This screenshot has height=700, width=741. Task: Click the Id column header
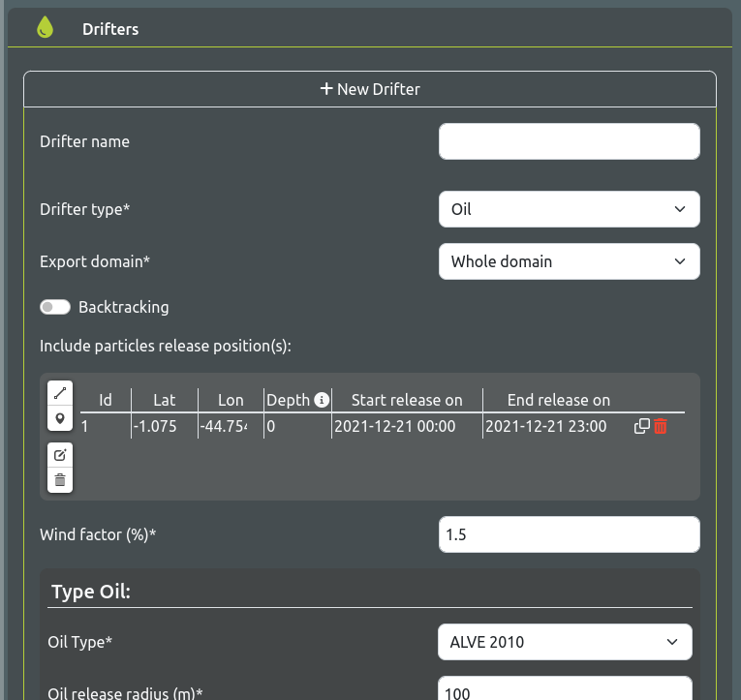[x=106, y=400]
